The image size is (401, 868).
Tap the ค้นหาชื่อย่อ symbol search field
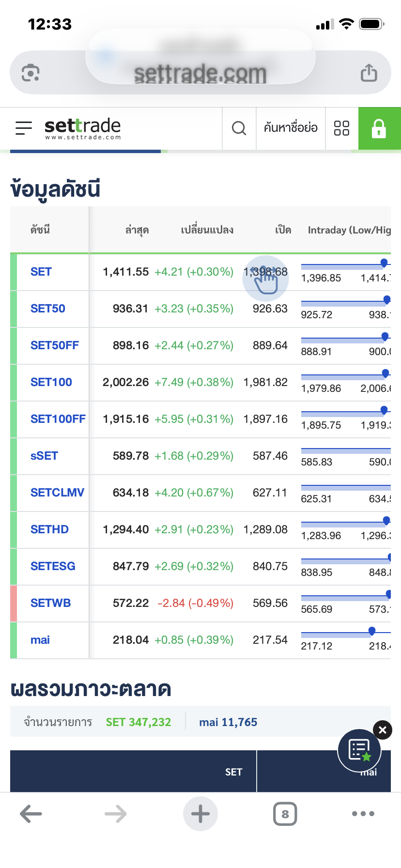[x=291, y=128]
